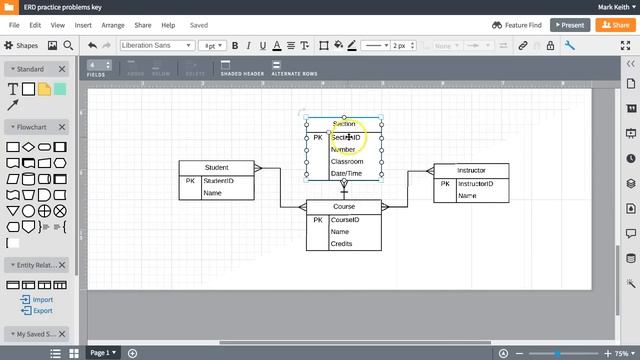Image resolution: width=640 pixels, height=360 pixels.
Task: Click the Present button
Action: click(570, 25)
